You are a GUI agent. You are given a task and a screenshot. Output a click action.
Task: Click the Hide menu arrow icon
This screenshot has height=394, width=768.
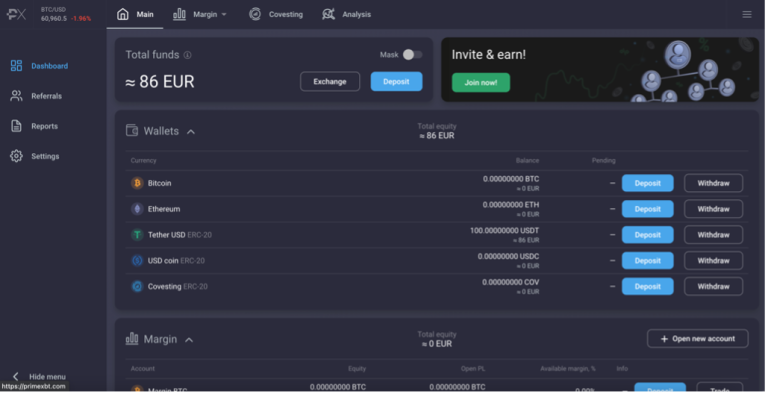[x=16, y=377]
